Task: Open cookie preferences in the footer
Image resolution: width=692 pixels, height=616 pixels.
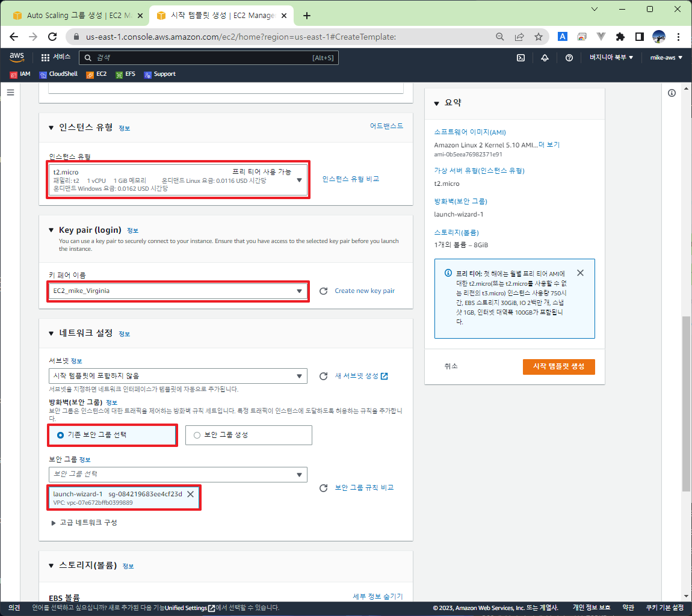Action: tap(665, 608)
